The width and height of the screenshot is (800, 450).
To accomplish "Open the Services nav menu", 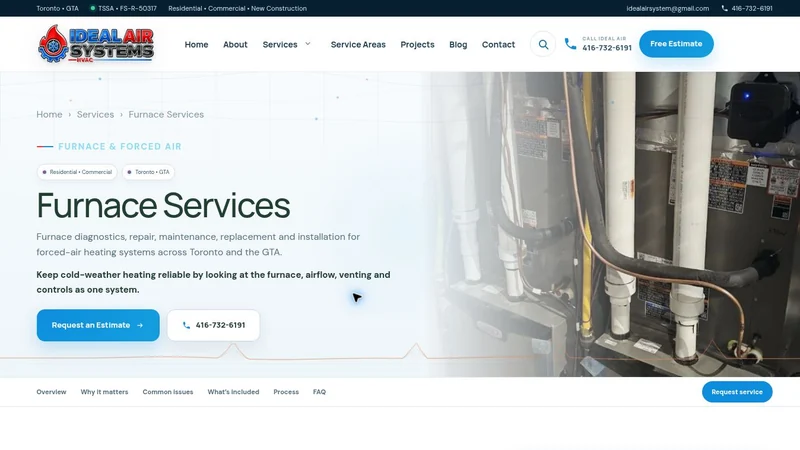I will pos(280,44).
